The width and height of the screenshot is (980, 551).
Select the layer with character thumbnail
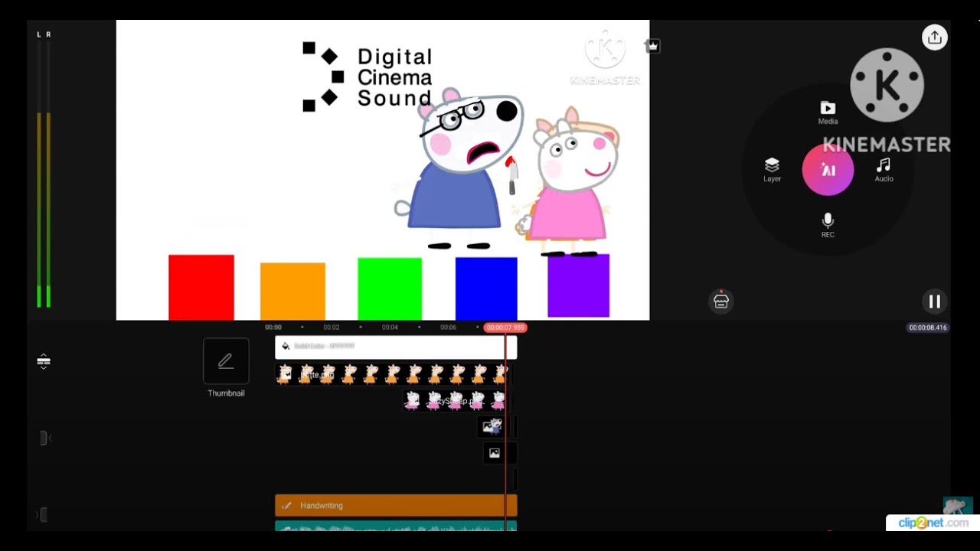tap(492, 426)
